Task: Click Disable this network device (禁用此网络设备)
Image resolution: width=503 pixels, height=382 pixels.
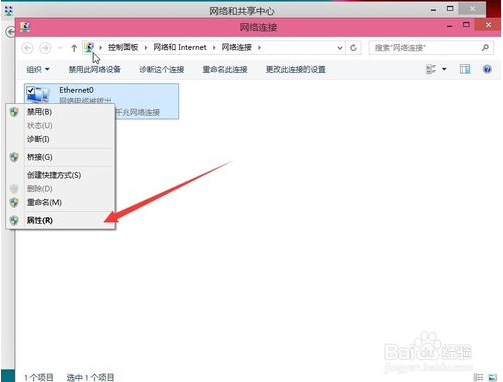Action: (95, 69)
